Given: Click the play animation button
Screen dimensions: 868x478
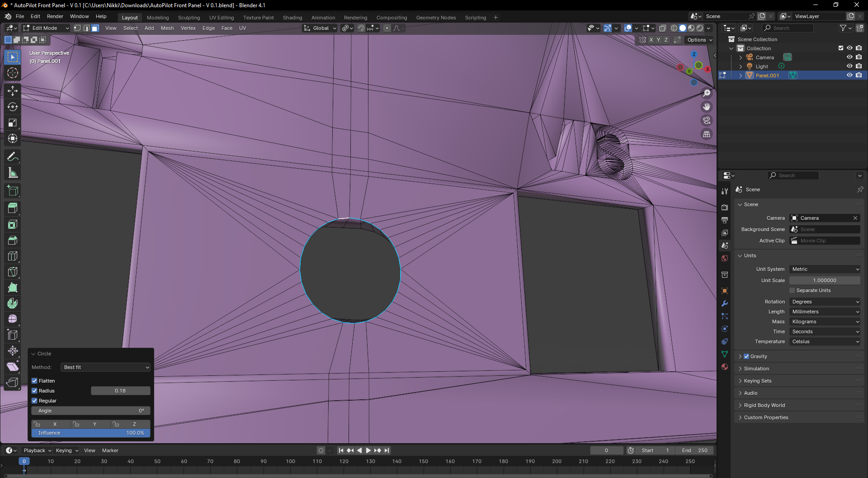Looking at the screenshot, I should click(x=368, y=450).
